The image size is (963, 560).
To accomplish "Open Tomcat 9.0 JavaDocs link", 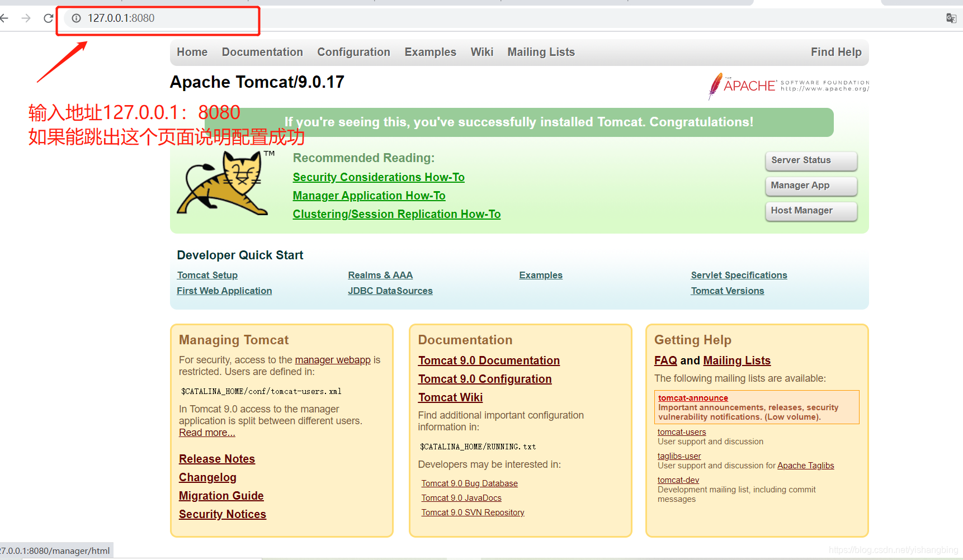I will click(x=461, y=498).
